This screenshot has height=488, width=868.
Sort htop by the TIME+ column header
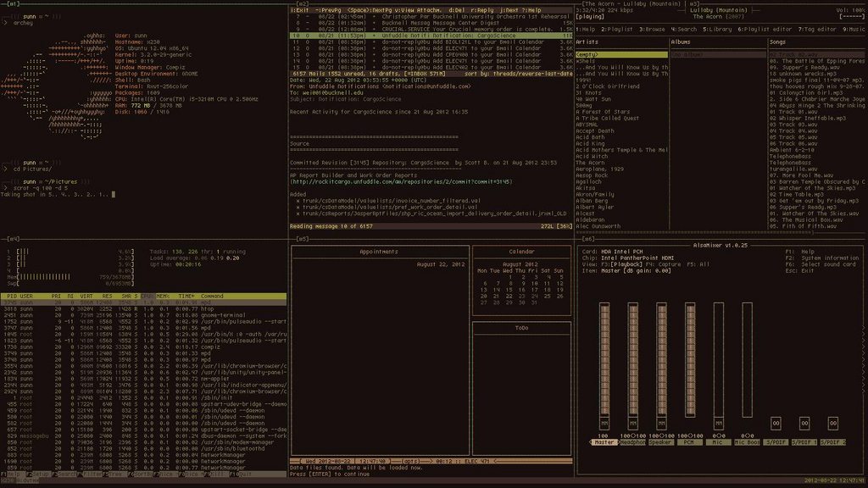click(186, 297)
